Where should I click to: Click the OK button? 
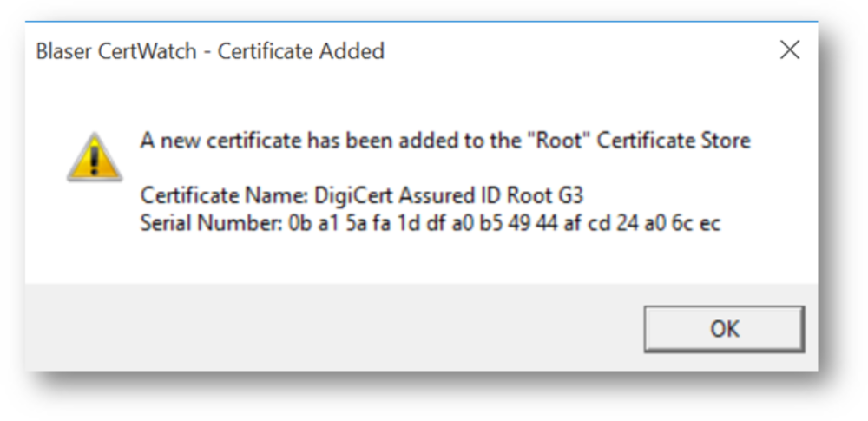coord(724,329)
